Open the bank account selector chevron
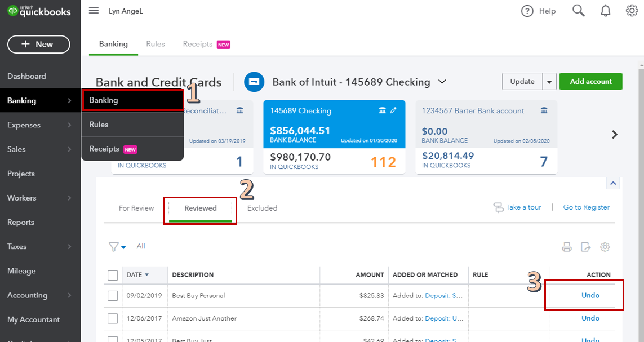Viewport: 644px width, 342px height. tap(442, 82)
